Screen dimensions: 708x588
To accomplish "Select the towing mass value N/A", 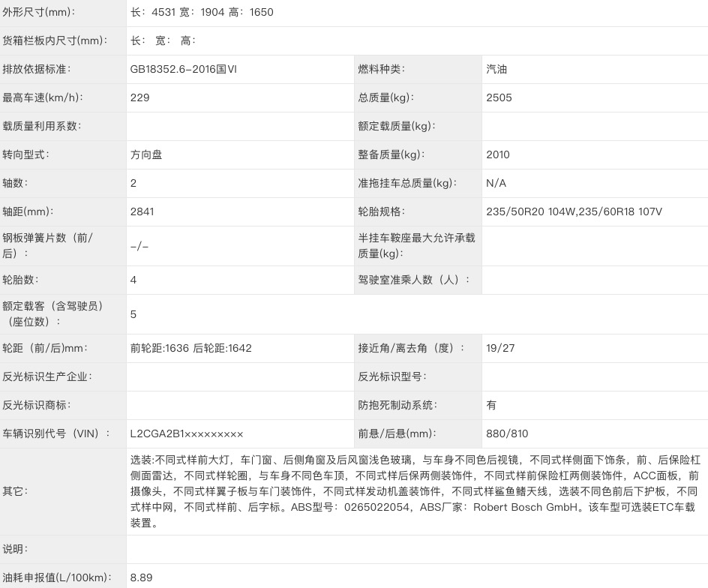I will 496,183.
